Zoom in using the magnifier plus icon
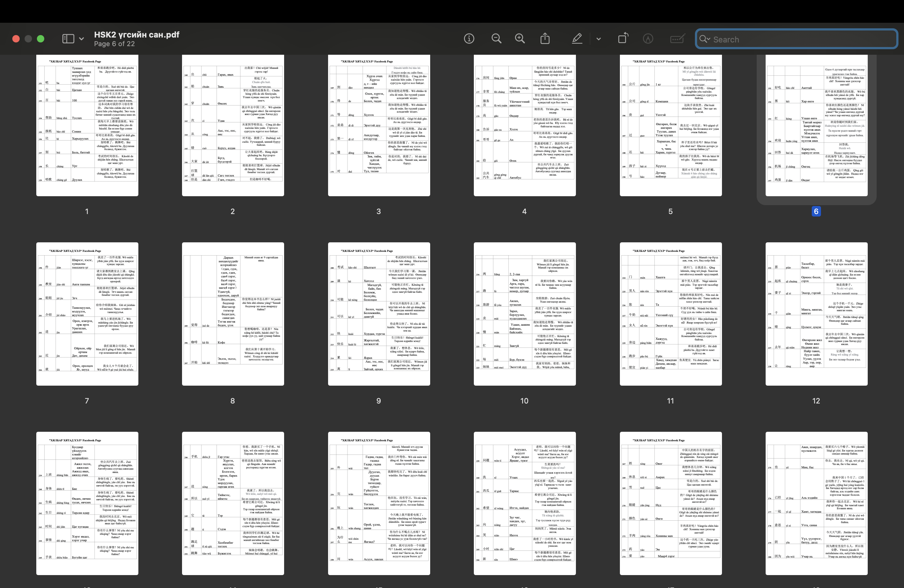This screenshot has height=588, width=904. [520, 39]
